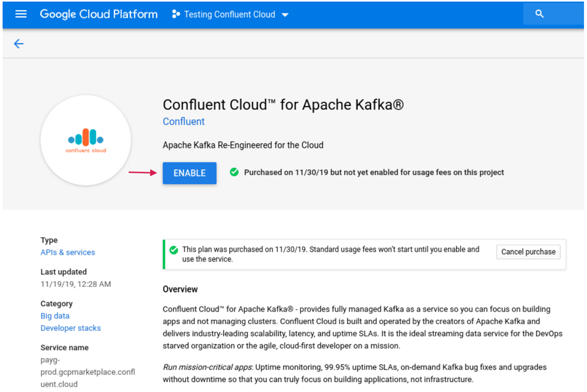This screenshot has height=392, width=587.
Task: Open the Confluent vendor link
Action: tap(183, 121)
